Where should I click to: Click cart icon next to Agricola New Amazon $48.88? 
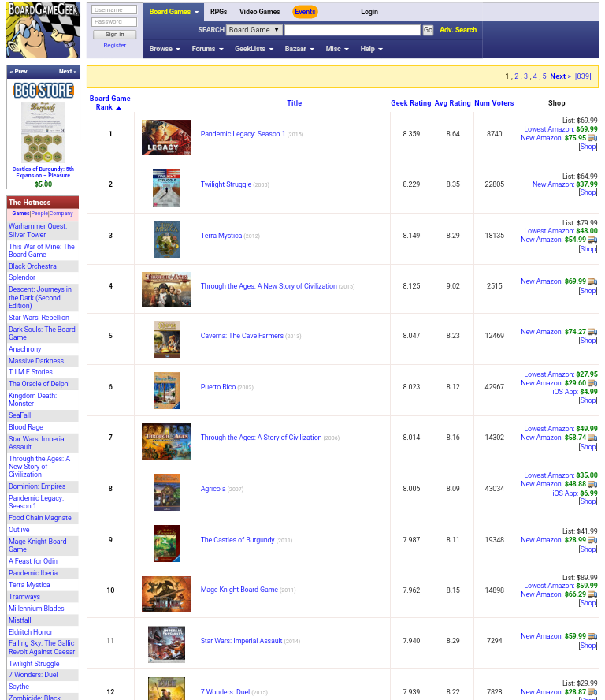(x=592, y=484)
